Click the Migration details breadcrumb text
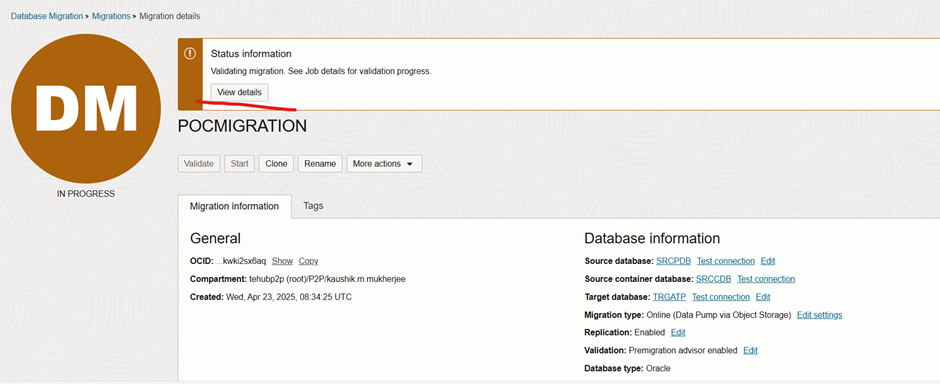 pos(170,16)
